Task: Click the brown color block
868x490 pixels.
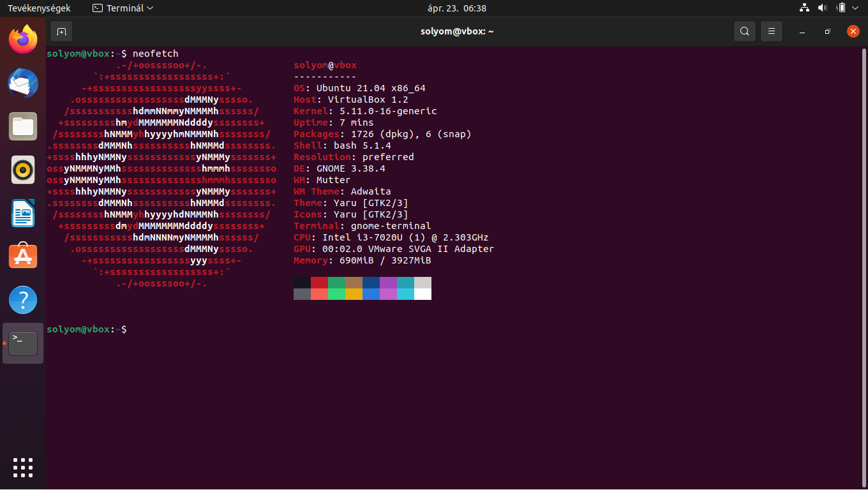Action: [354, 283]
